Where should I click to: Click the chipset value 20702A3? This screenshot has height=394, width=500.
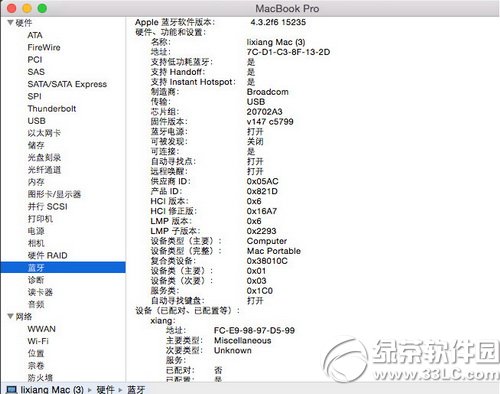tap(264, 112)
